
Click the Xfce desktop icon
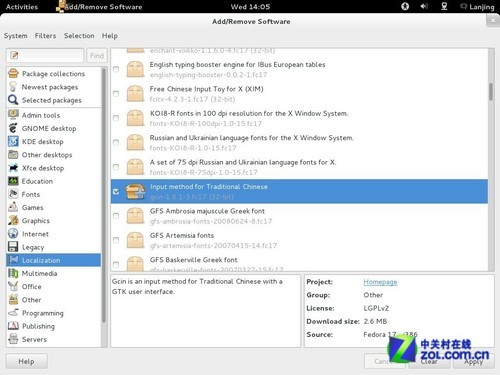pyautogui.click(x=13, y=168)
